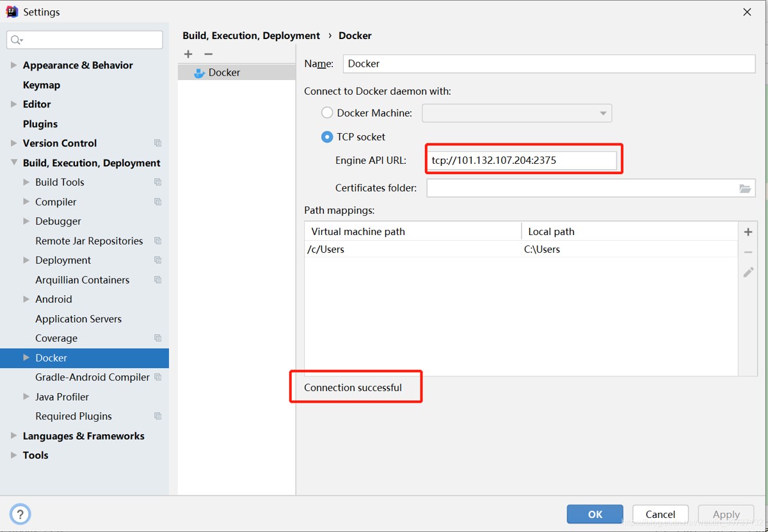Collapse the Build, Execution, Deployment section
The height and width of the screenshot is (532, 768).
(13, 163)
